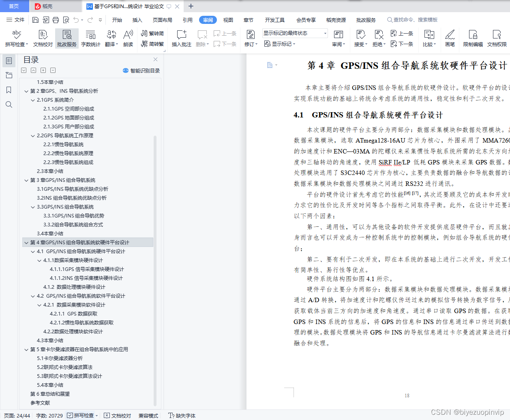Screen dimensions: 510x420
Task: Check the select-all box in the outline panel
Action: pyautogui.click(x=23, y=70)
